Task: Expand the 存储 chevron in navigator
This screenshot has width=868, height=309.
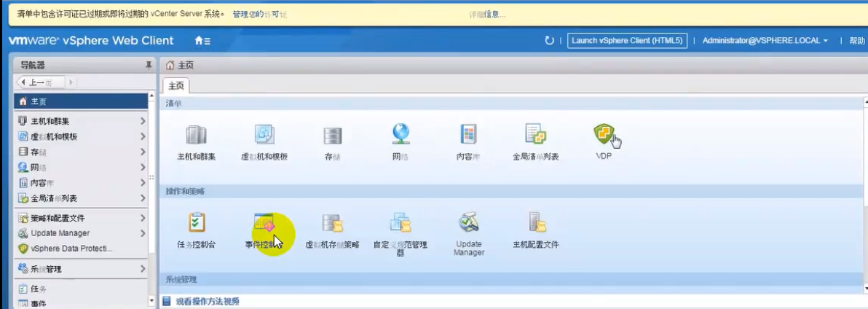Action: 142,152
